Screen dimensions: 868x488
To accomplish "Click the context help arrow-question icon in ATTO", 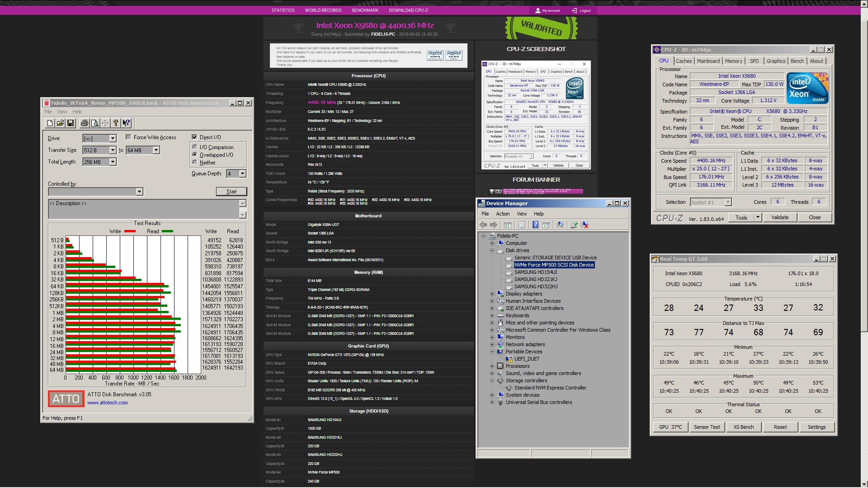I will pyautogui.click(x=126, y=123).
